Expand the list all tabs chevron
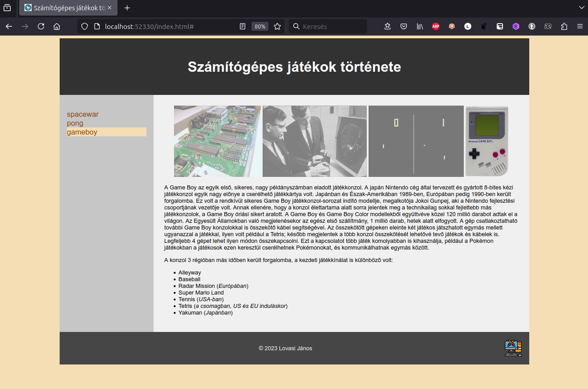588x389 pixels. (581, 8)
